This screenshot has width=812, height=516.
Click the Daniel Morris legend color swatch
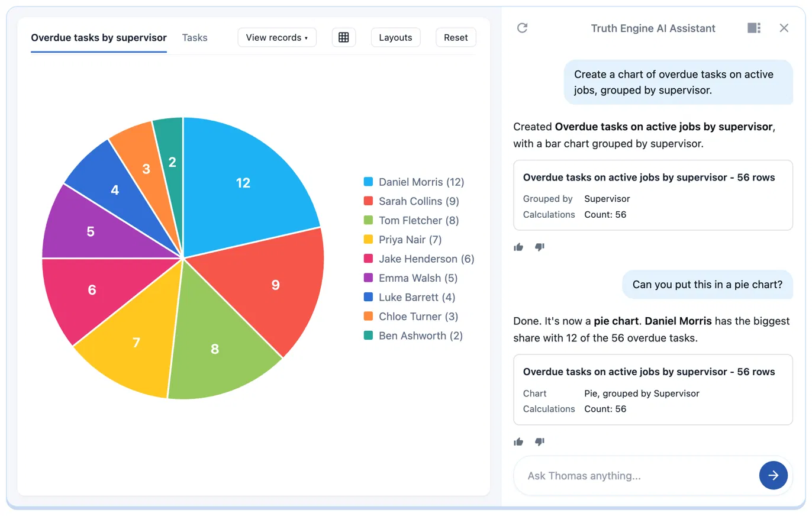(368, 182)
